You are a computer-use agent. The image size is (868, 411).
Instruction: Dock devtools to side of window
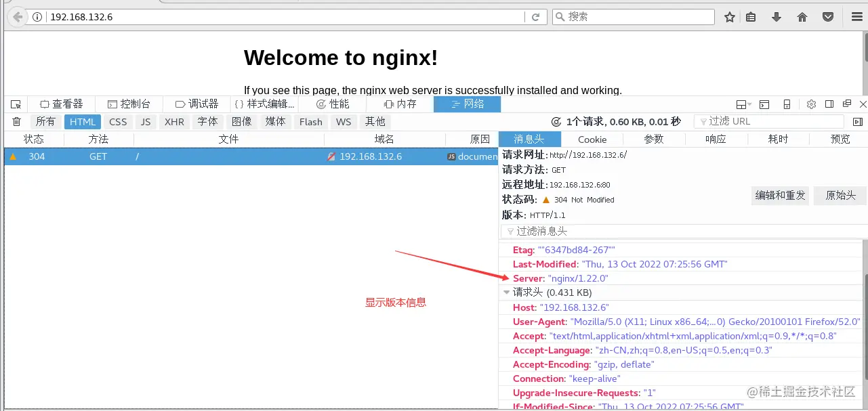click(829, 104)
